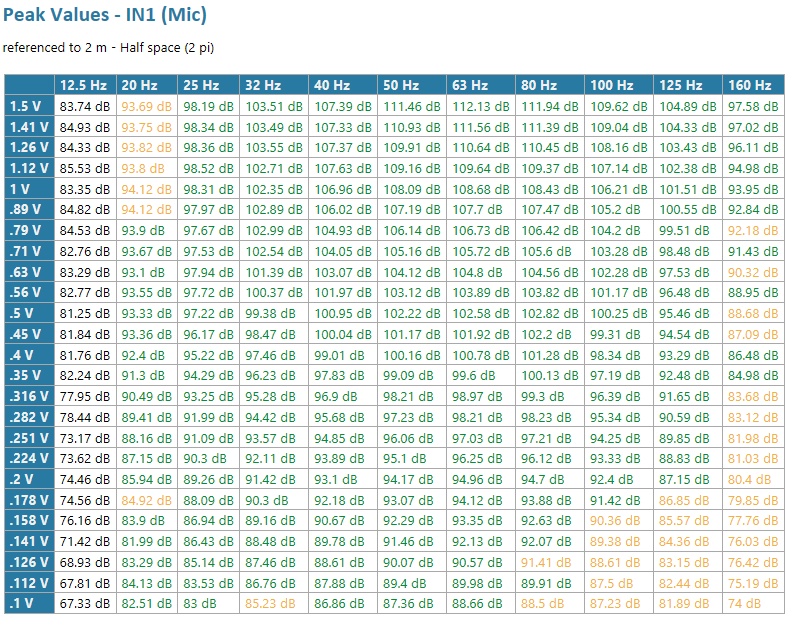This screenshot has height=617, width=788.
Task: Select the orange 85.23 dB cell
Action: 272,603
